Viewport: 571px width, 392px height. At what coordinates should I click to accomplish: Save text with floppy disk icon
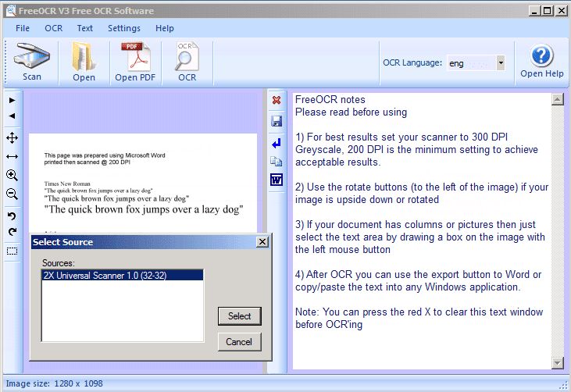coord(277,121)
